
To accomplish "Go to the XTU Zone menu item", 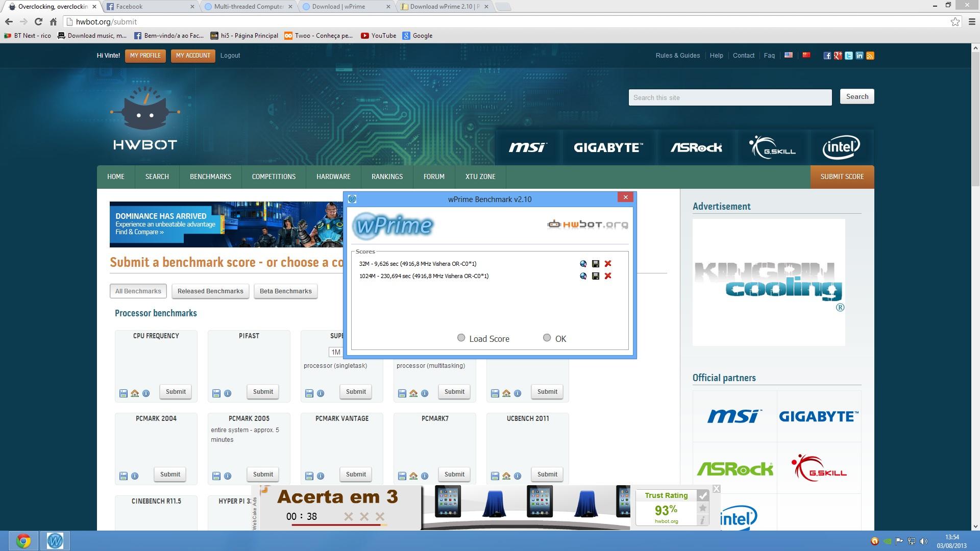I will coord(480,177).
